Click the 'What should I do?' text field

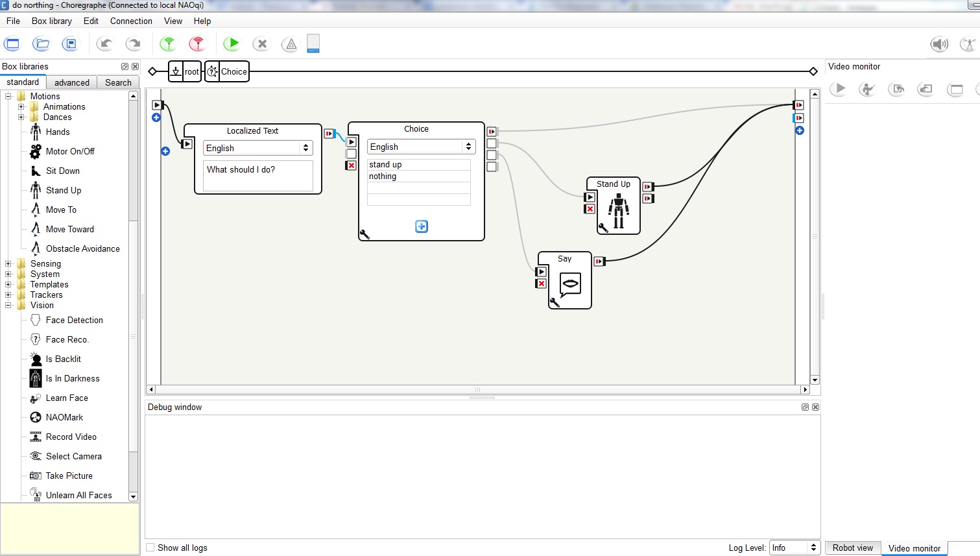point(258,175)
